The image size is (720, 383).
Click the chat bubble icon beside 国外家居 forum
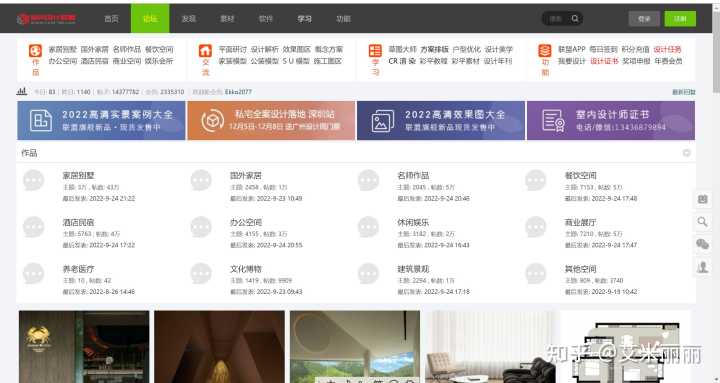[x=201, y=180]
